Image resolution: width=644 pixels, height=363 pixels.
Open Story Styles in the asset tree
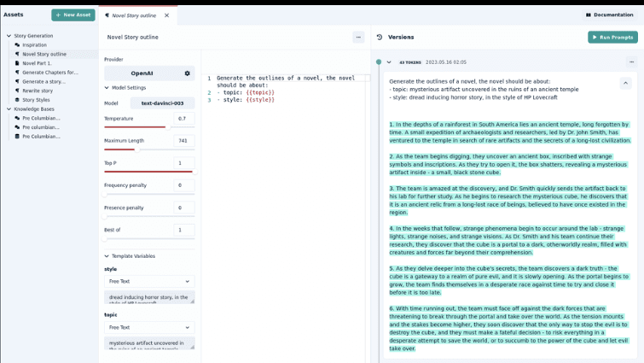click(x=36, y=100)
